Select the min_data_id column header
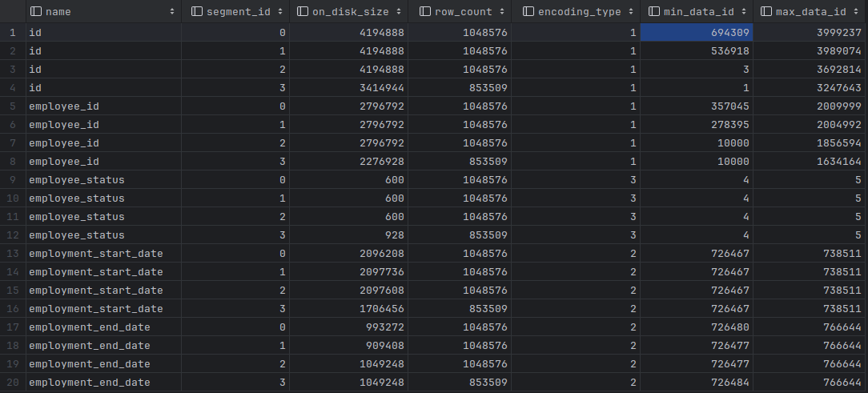 (697, 11)
